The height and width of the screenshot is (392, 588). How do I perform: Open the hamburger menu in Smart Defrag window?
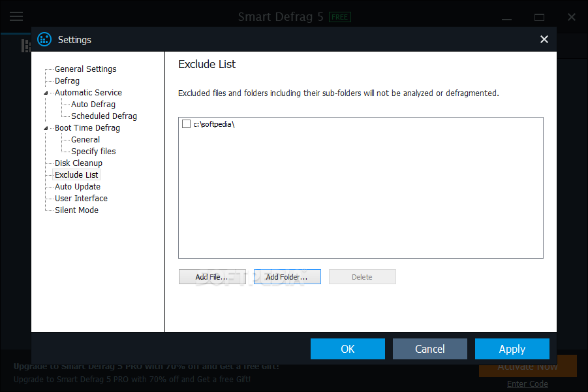pos(16,16)
